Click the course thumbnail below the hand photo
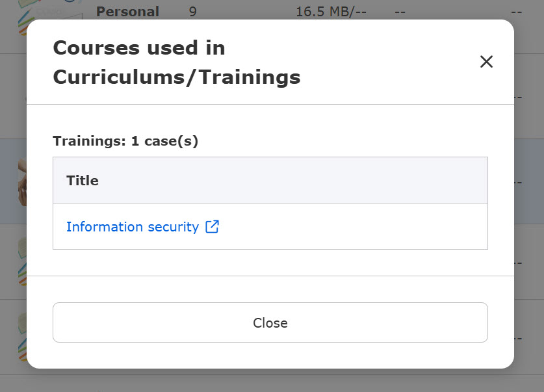The width and height of the screenshot is (544, 392). (x=22, y=261)
